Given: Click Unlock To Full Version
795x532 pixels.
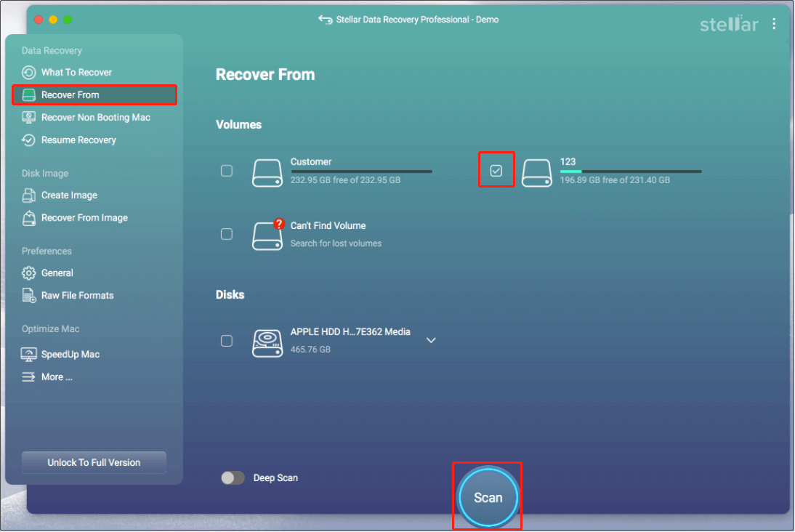Looking at the screenshot, I should point(93,462).
